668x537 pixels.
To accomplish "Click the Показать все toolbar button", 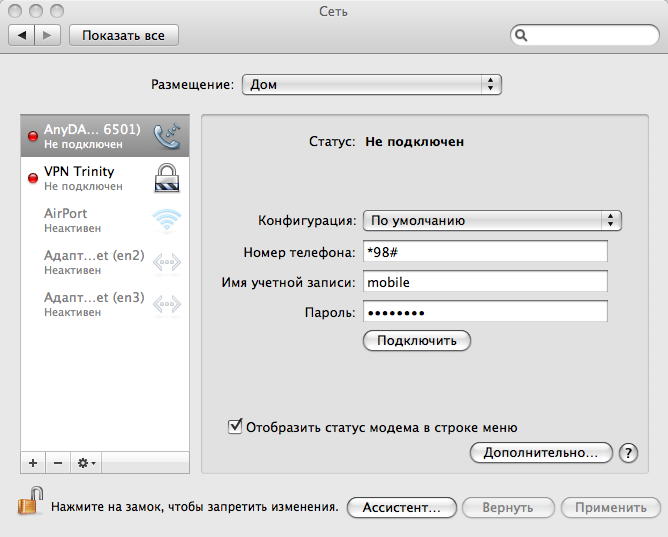I will 124,35.
